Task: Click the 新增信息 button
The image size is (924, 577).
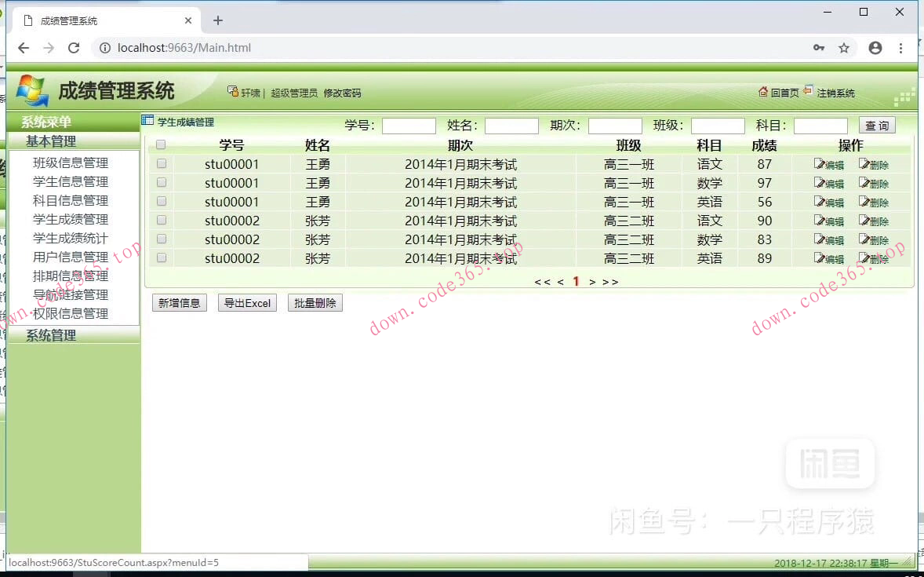Action: (179, 302)
